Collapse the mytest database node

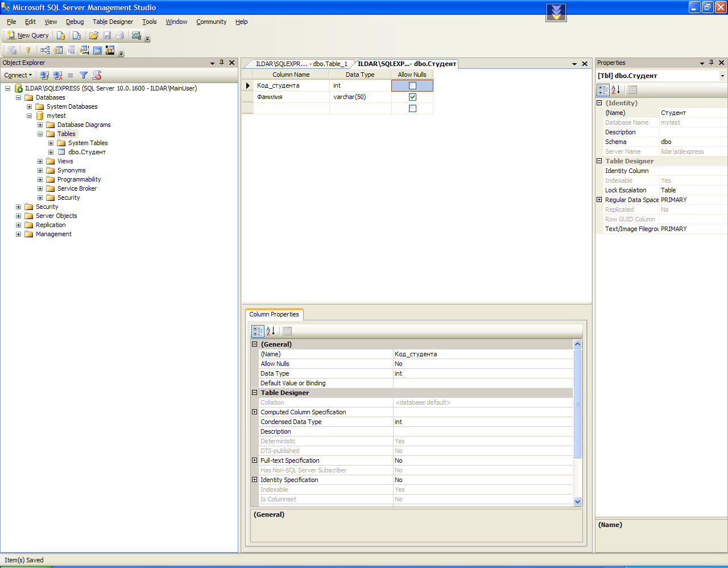(x=29, y=116)
